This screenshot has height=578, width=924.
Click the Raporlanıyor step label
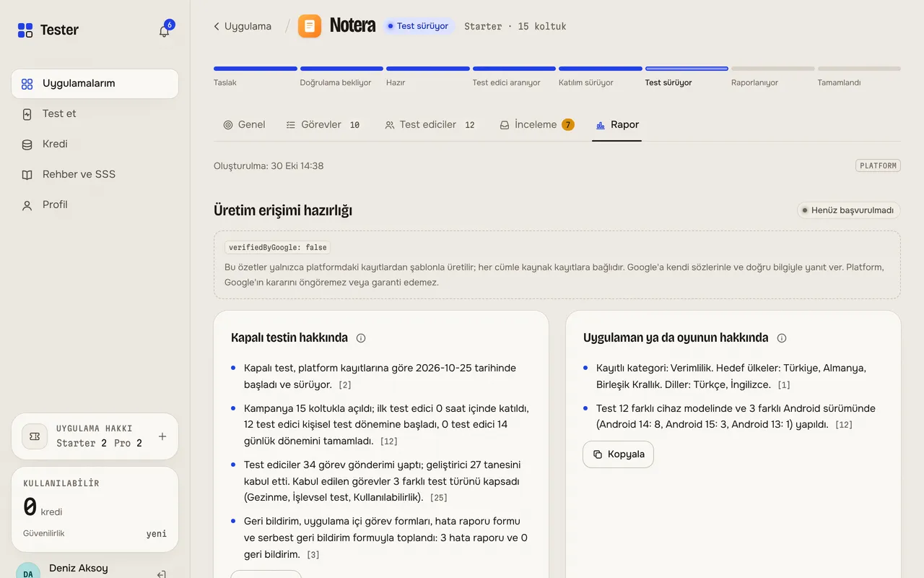(754, 83)
